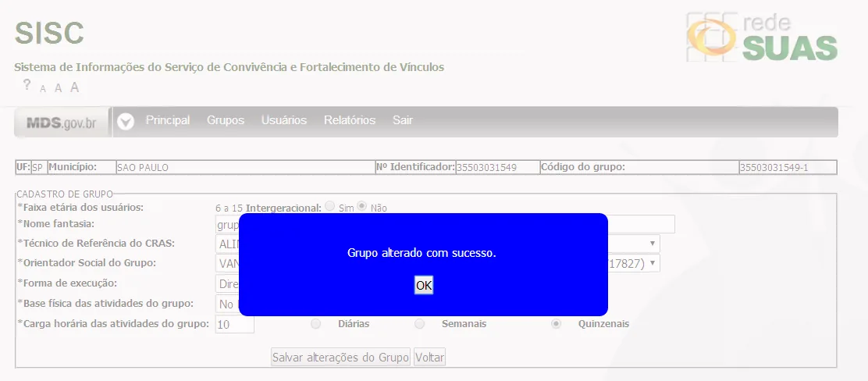Open the Relatórios menu

click(x=349, y=120)
